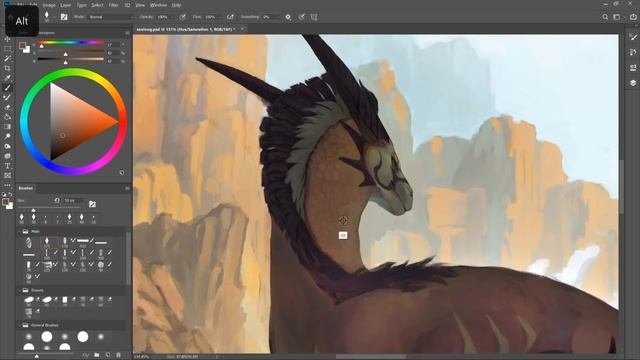The width and height of the screenshot is (640, 360).
Task: Select the Type tool
Action: [x=7, y=166]
